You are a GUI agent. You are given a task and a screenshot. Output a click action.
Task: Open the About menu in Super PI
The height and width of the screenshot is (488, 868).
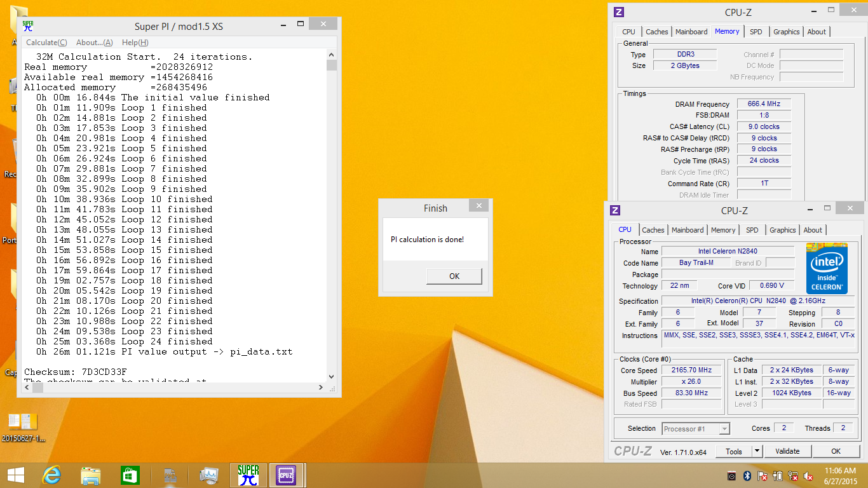[94, 43]
